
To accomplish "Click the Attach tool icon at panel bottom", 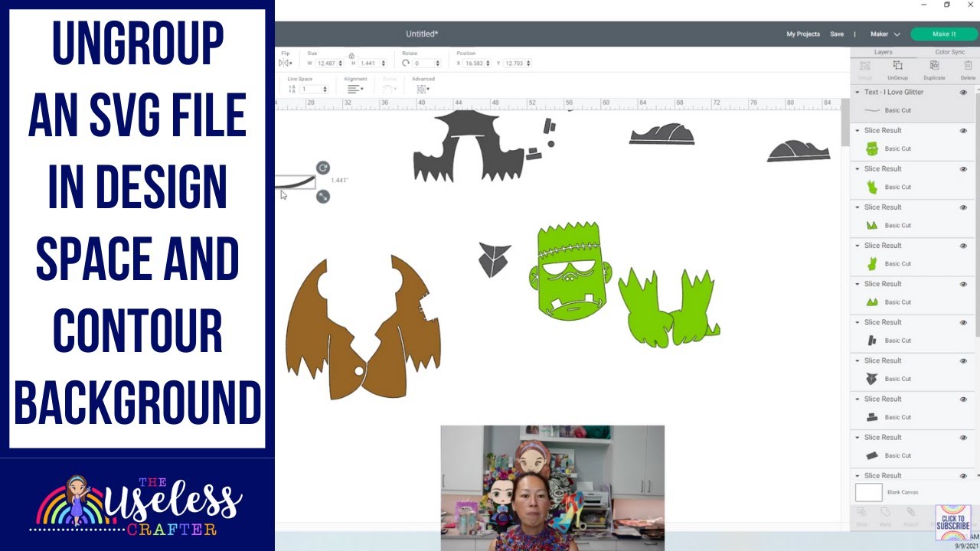I will click(x=910, y=511).
